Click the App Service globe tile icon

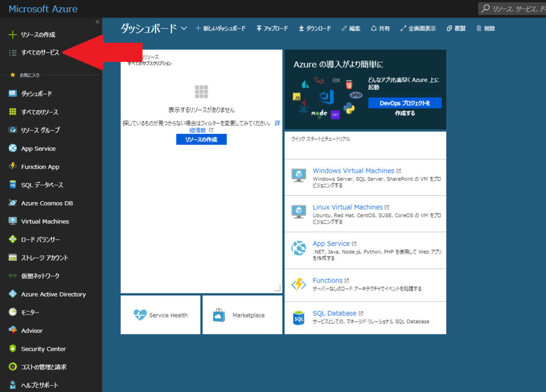tap(299, 248)
